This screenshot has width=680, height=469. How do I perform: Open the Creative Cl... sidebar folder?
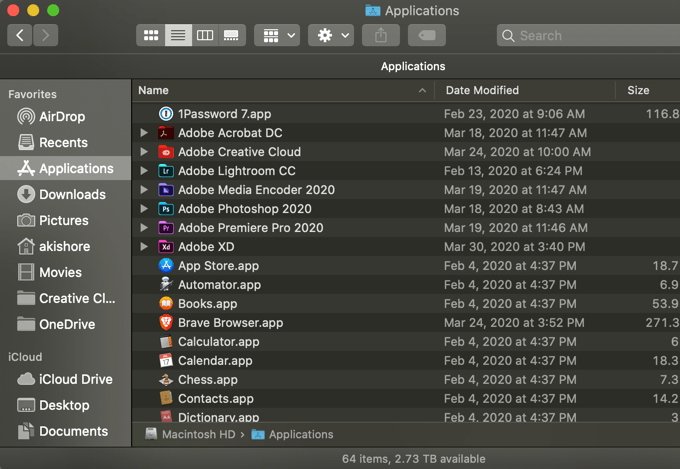coord(65,298)
